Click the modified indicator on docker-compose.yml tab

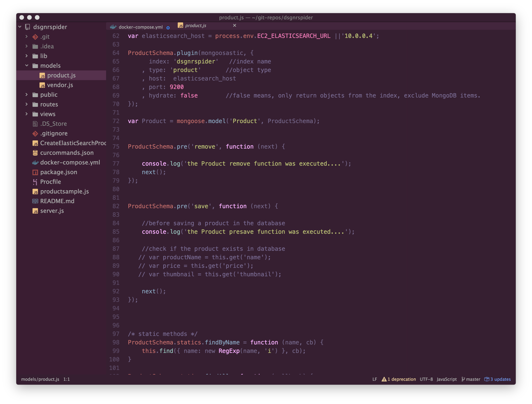168,28
